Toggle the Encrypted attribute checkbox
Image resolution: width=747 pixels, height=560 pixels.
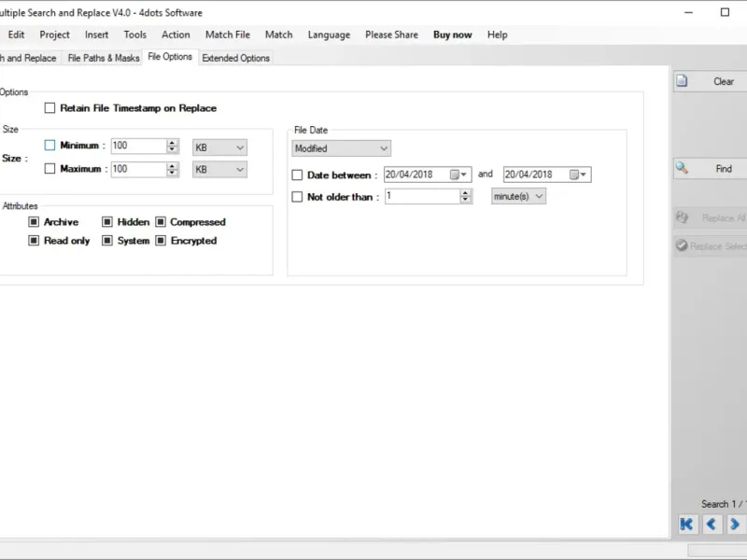click(161, 241)
